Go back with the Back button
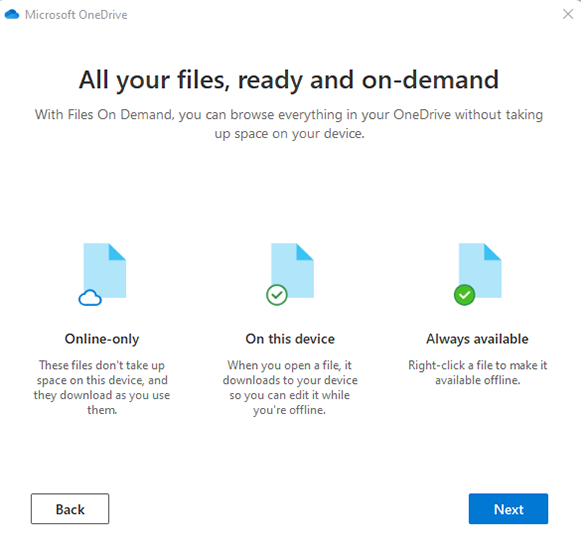 70,508
